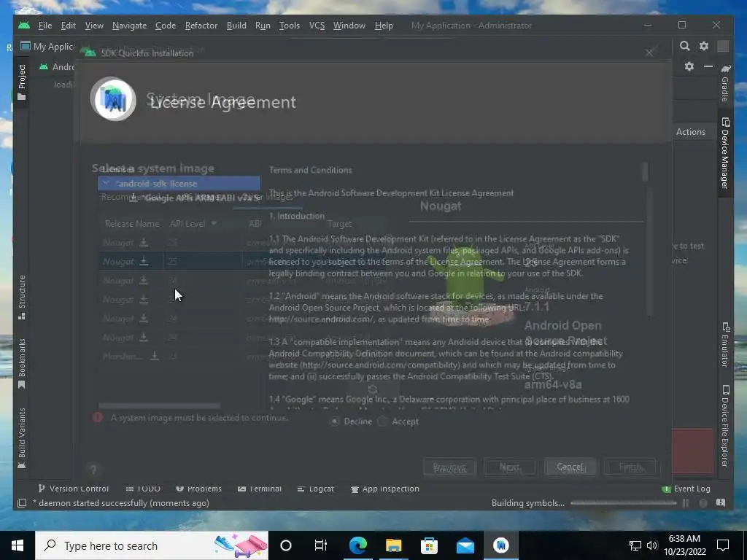Open the dialog help question mark

pos(93,470)
